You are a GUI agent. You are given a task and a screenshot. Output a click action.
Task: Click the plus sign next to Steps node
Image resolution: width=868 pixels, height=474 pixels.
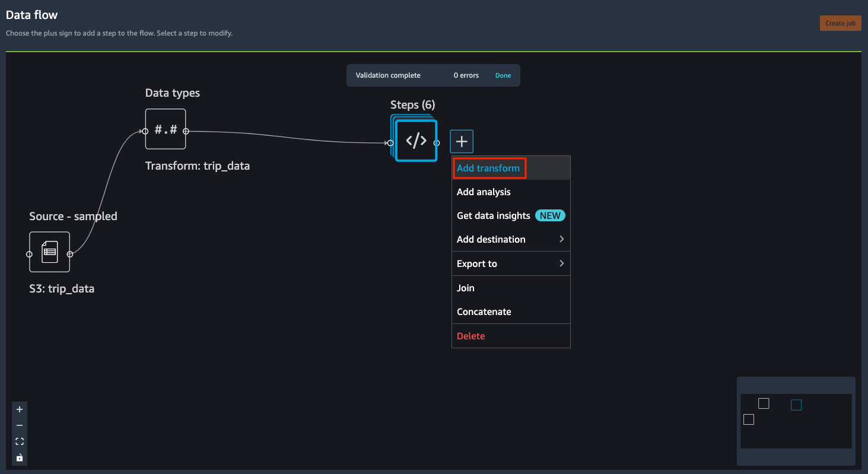click(x=462, y=141)
